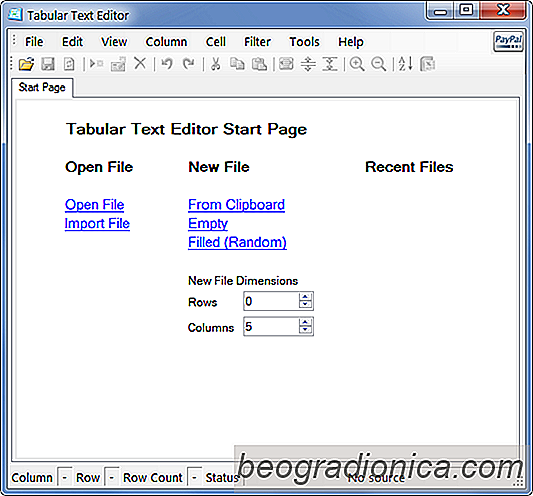The width and height of the screenshot is (533, 496).
Task: Click the last toolbar sheet icon
Action: 428,64
